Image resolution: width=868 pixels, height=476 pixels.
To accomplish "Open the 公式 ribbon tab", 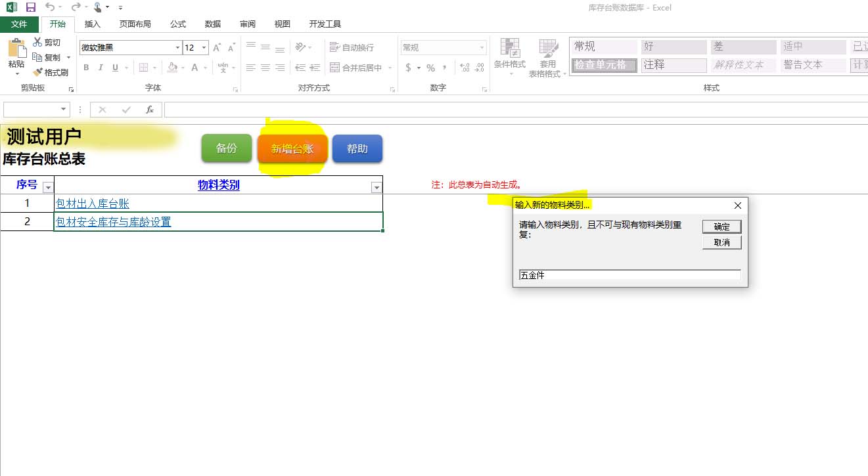I will [x=178, y=24].
